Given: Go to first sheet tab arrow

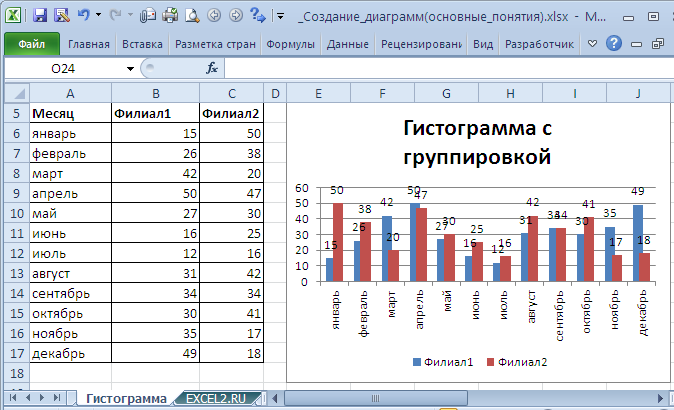Looking at the screenshot, I should click(13, 398).
